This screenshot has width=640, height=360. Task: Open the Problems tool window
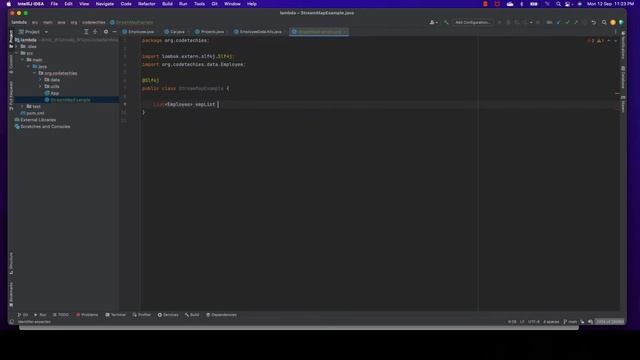point(87,315)
